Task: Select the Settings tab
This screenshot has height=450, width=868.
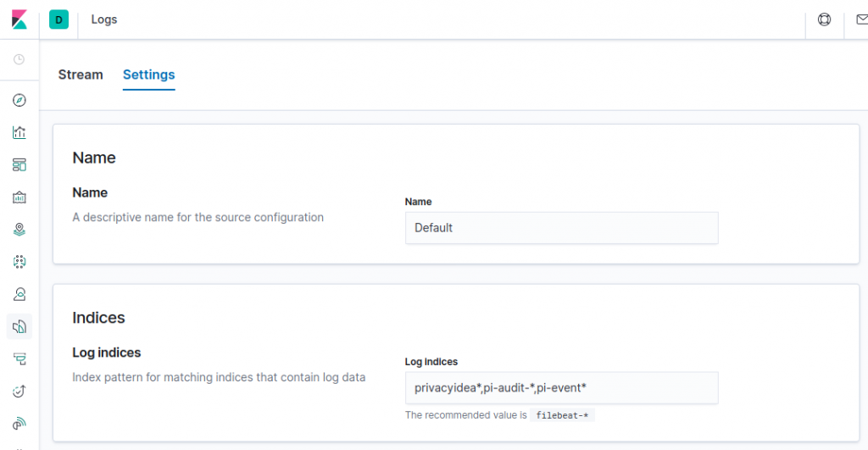Action: 149,75
